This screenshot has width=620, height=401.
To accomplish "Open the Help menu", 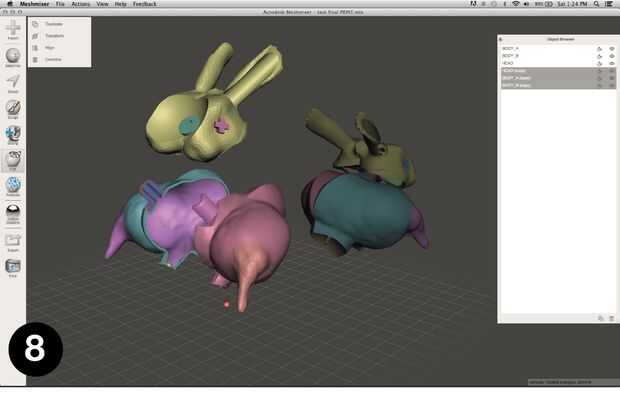I will [x=121, y=4].
